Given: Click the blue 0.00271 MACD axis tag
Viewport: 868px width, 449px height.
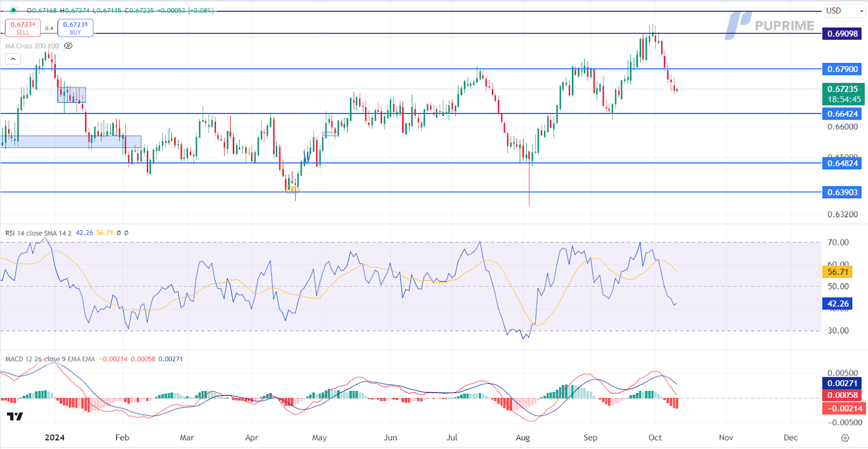Looking at the screenshot, I should coord(842,383).
